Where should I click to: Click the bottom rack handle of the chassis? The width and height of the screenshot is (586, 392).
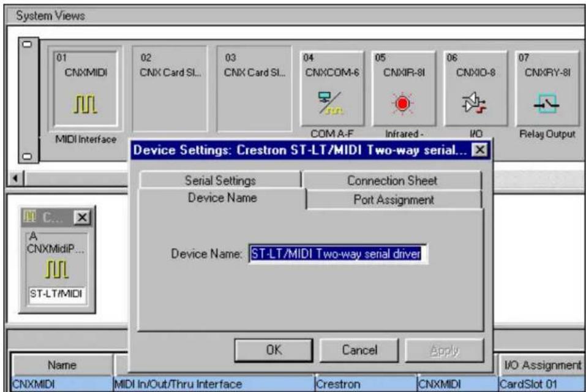(x=28, y=156)
